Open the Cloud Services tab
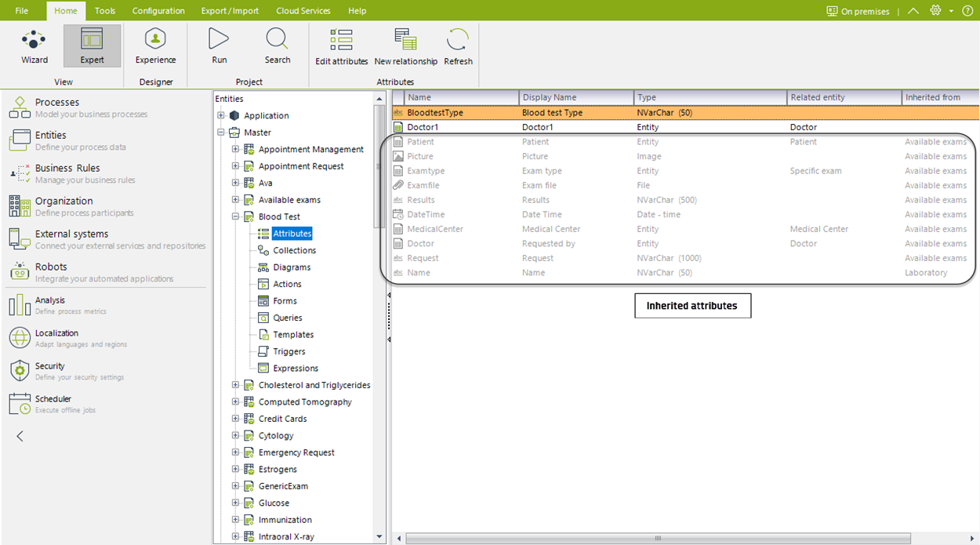The height and width of the screenshot is (545, 980). coord(303,11)
